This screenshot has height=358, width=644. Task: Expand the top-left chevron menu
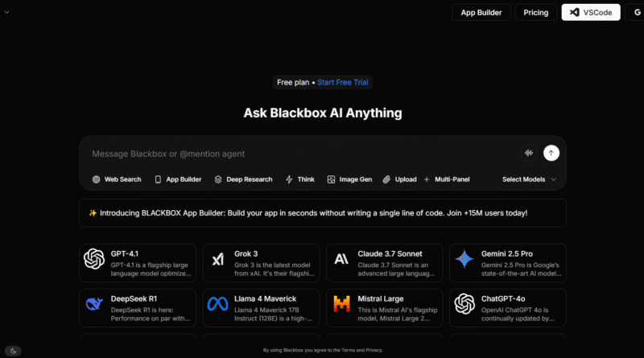[x=6, y=12]
